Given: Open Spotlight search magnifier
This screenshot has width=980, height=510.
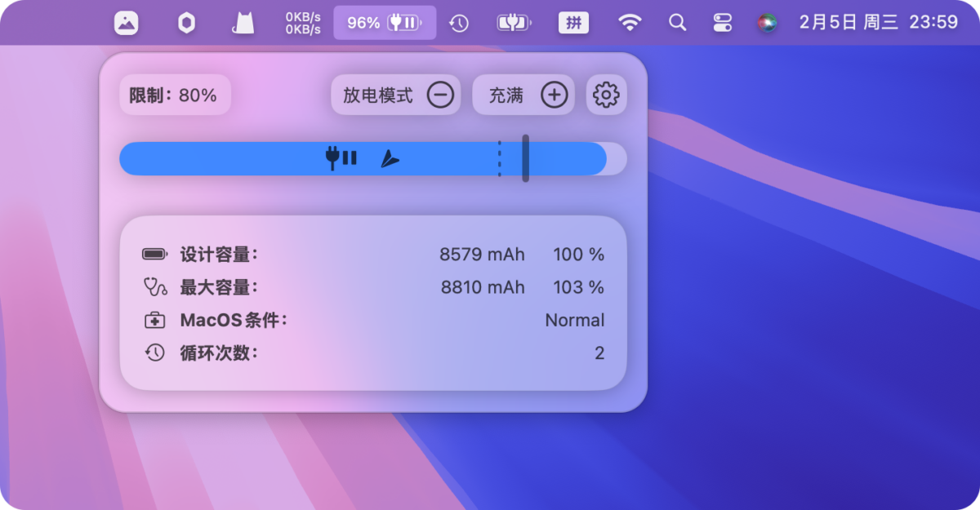Looking at the screenshot, I should pyautogui.click(x=677, y=23).
